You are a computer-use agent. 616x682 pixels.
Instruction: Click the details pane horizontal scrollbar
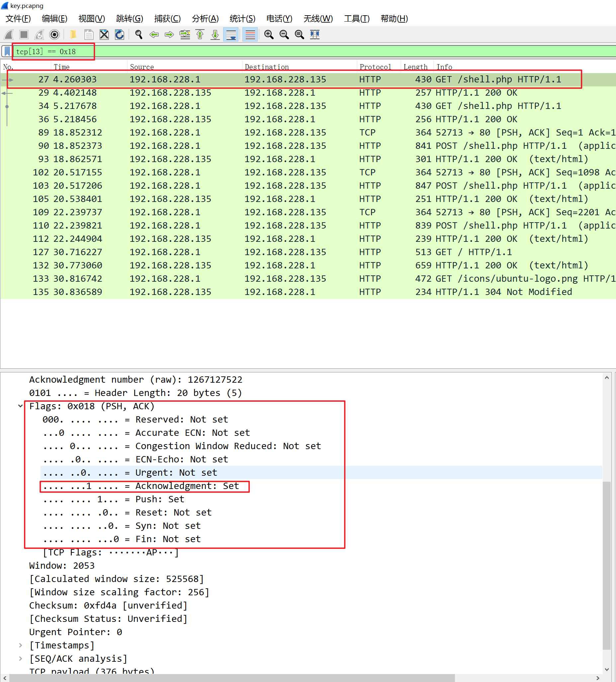coord(232,678)
